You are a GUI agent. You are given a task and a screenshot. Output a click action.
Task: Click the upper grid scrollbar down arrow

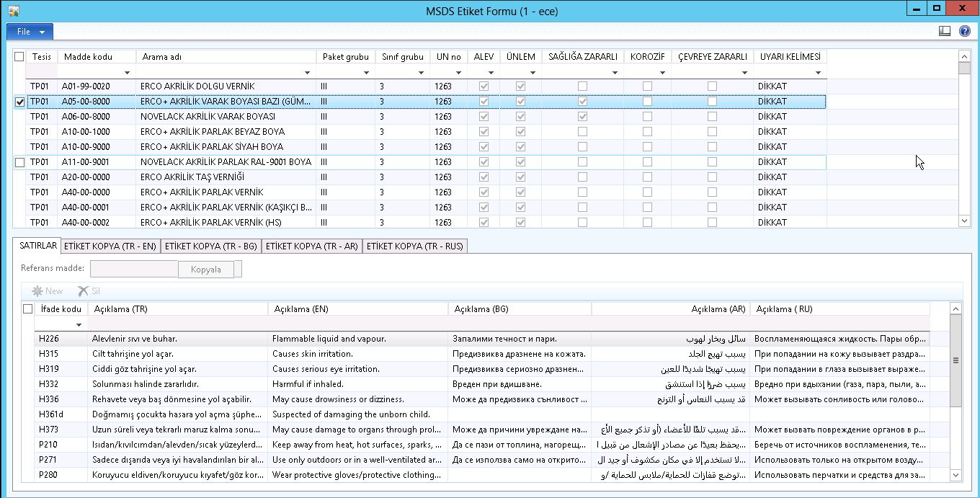965,221
